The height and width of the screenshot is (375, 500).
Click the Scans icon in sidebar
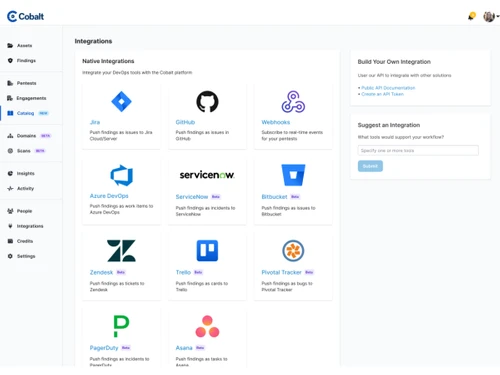(10, 151)
